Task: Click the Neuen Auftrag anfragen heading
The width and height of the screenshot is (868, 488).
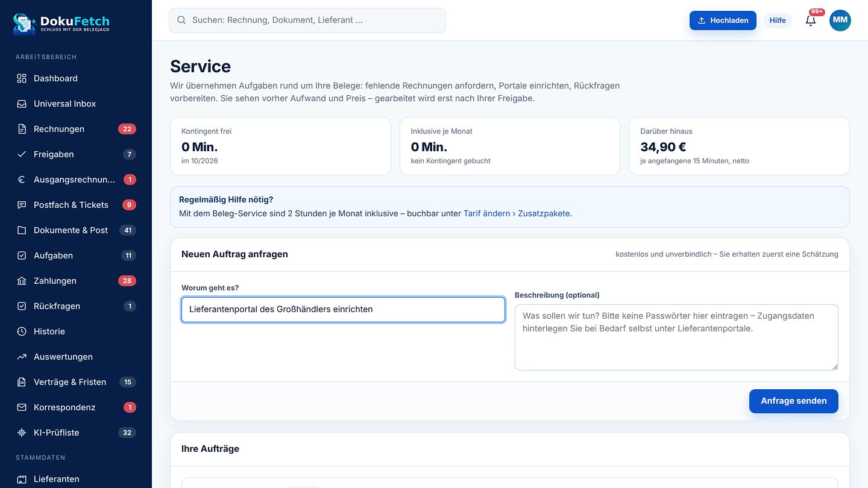Action: pos(234,254)
